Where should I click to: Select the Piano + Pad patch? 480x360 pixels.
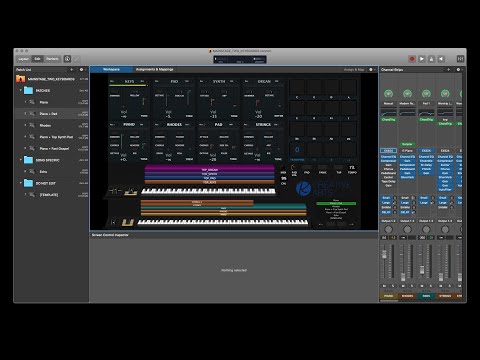(52, 114)
